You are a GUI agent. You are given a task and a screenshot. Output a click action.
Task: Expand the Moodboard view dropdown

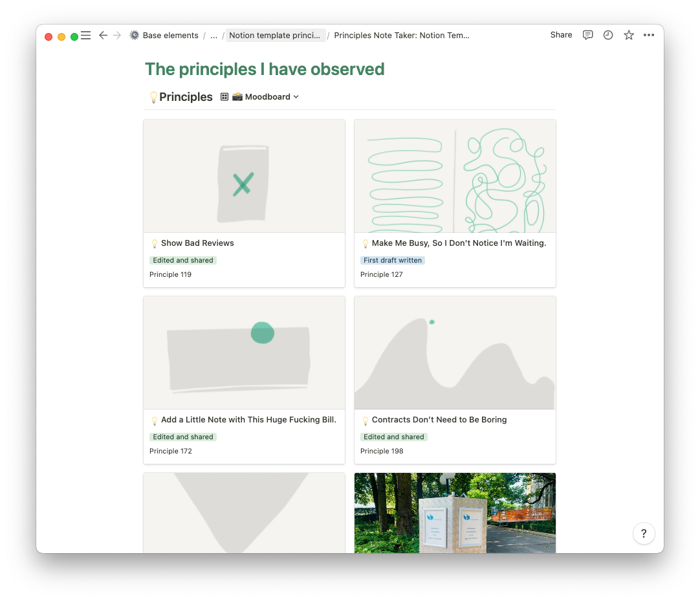tap(265, 97)
